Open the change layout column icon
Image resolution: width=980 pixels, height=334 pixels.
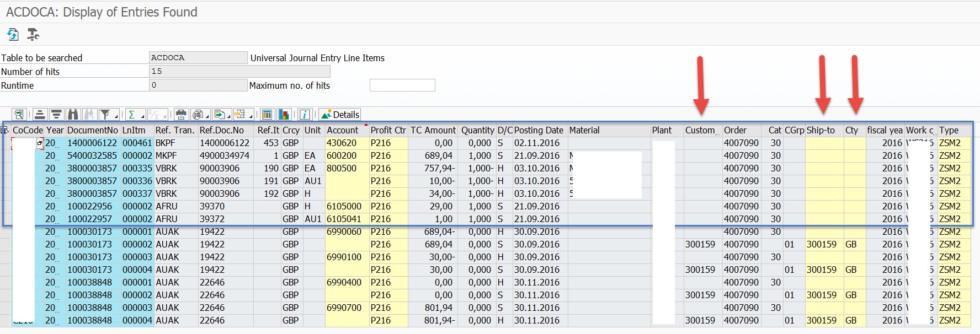(267, 115)
